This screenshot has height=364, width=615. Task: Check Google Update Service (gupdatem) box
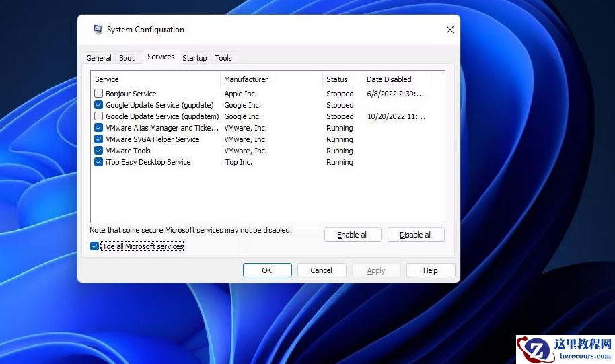pos(98,116)
